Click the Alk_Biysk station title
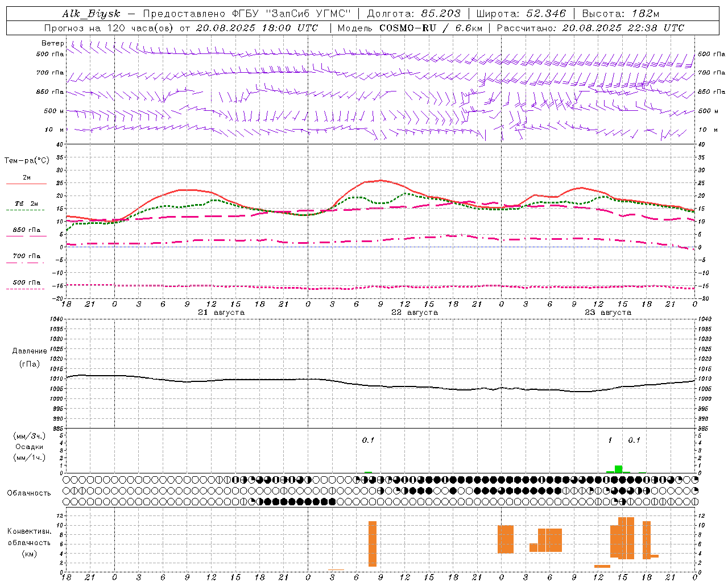 (x=91, y=14)
